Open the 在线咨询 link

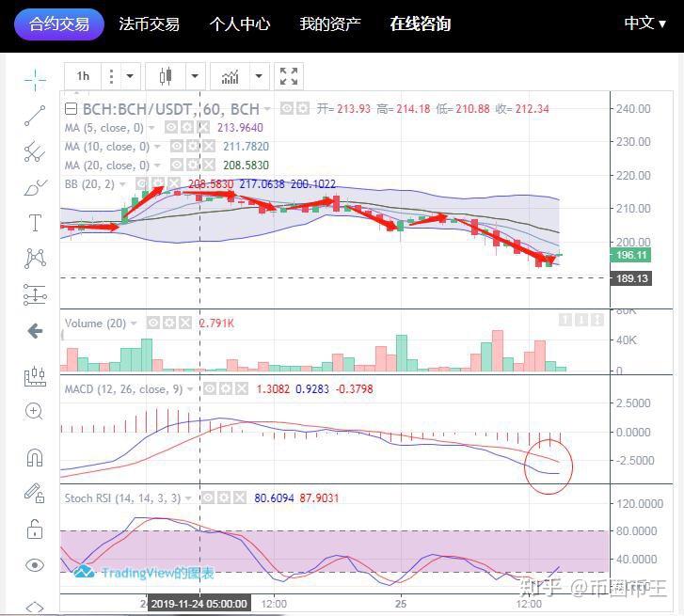pos(420,24)
